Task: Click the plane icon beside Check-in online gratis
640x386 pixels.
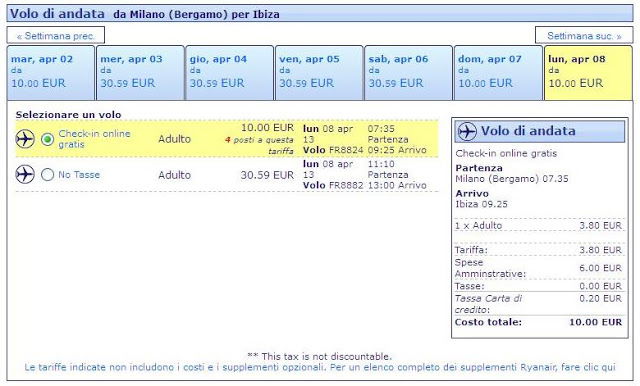Action: click(x=25, y=139)
